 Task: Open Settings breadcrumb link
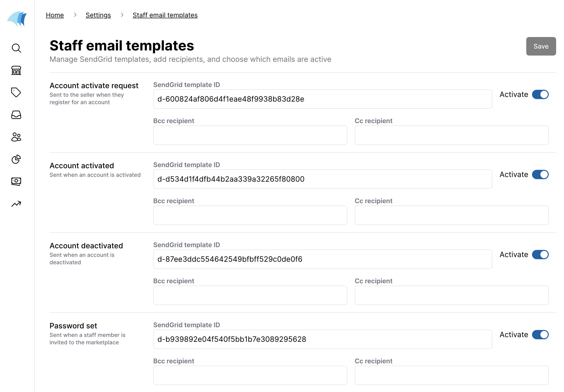98,15
